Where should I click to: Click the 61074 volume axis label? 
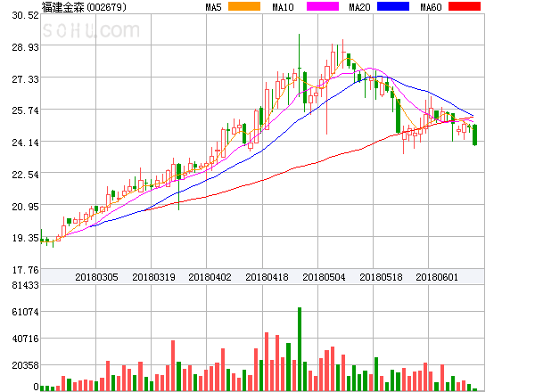(x=25, y=312)
